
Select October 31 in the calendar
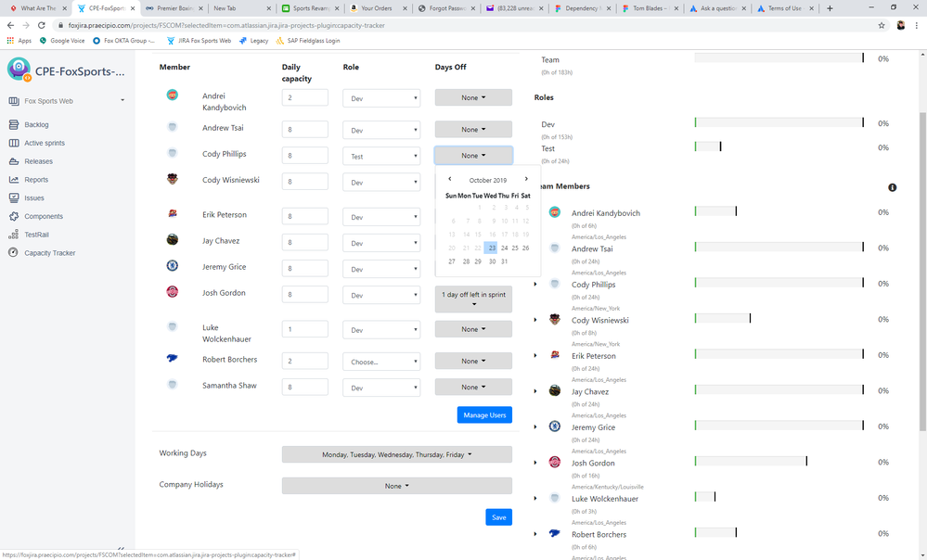(504, 261)
